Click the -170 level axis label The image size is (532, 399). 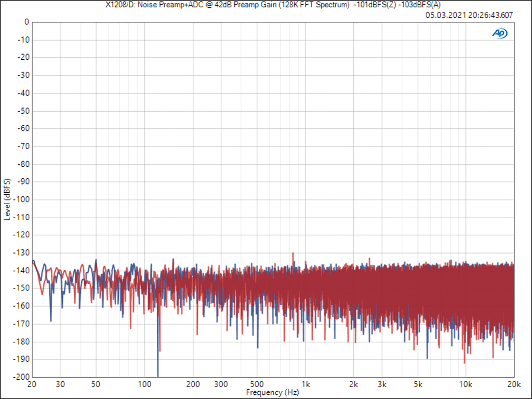coord(21,324)
